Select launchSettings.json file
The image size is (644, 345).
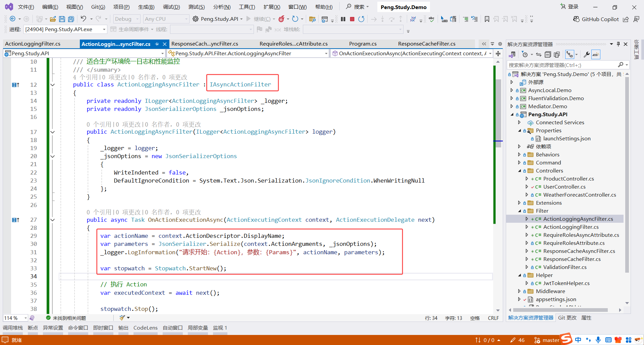pos(567,139)
